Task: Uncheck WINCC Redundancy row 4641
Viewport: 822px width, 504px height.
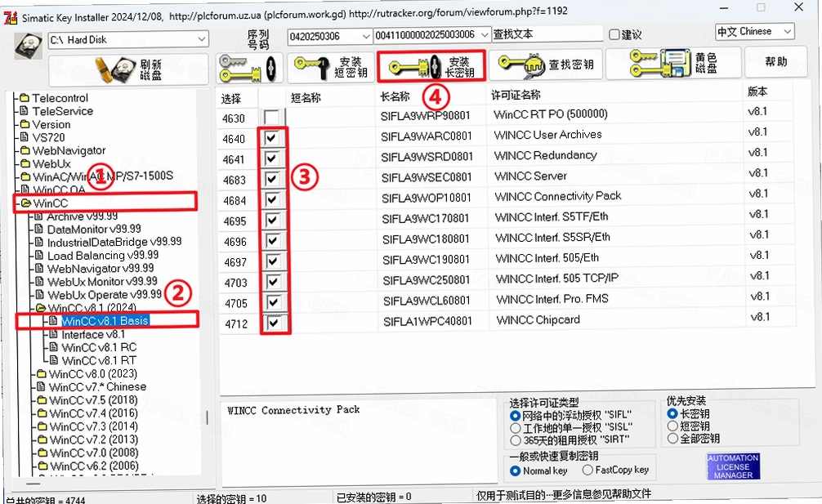Action: coord(271,158)
